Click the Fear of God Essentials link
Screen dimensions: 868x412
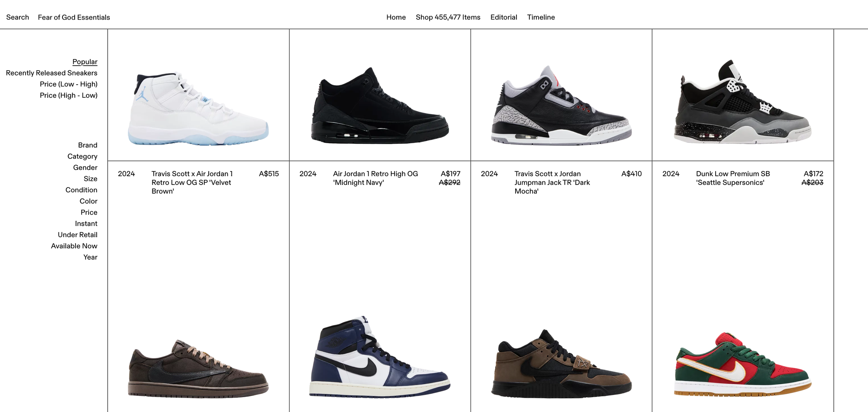click(x=74, y=17)
